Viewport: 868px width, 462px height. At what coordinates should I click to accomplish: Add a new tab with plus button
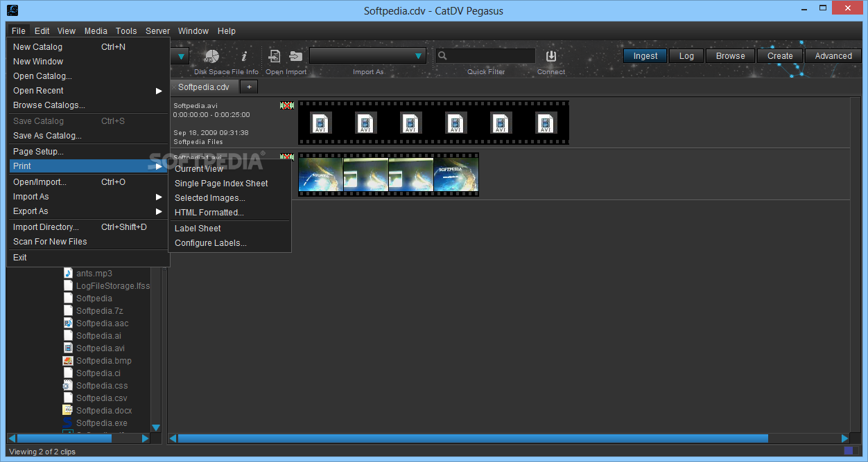[250, 87]
